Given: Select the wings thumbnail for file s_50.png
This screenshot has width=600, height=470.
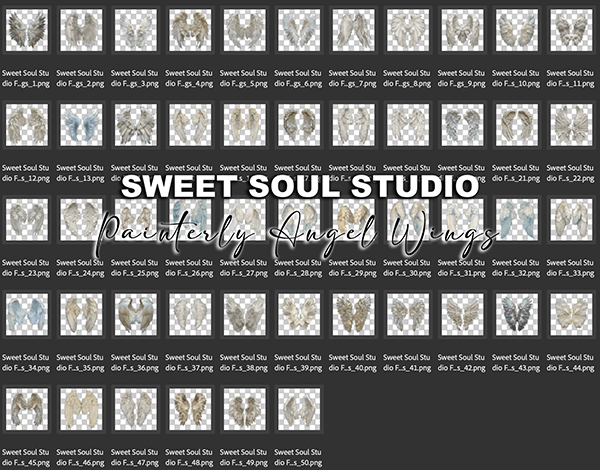Looking at the screenshot, I should click(x=299, y=409).
